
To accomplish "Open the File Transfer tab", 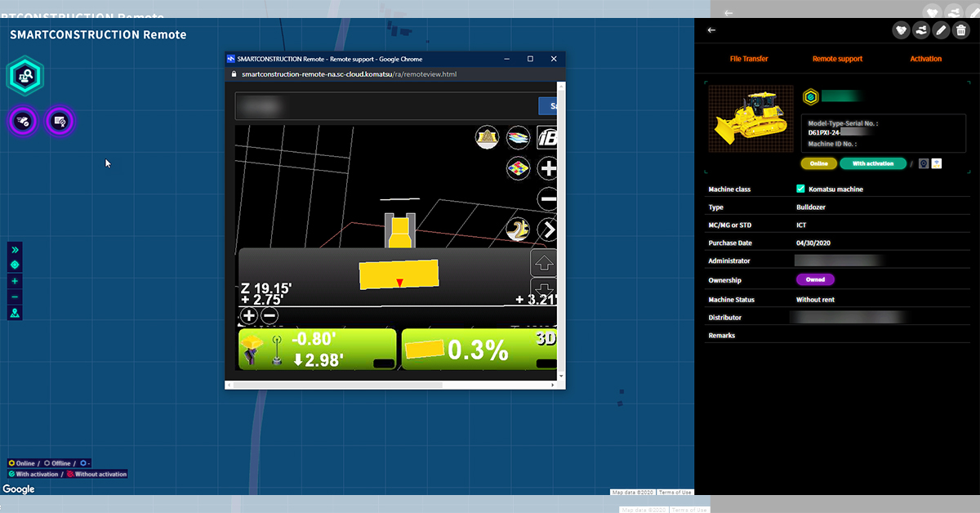I will 748,59.
